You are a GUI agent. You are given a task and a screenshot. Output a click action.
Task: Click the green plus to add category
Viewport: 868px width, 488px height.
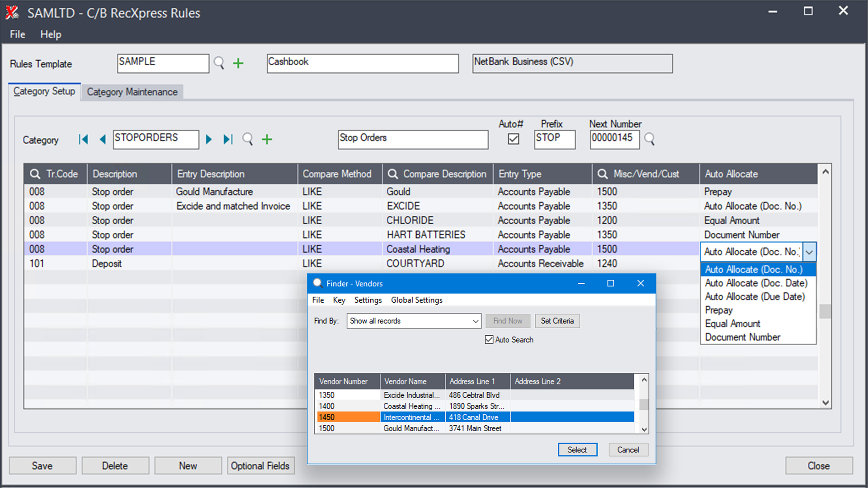[x=267, y=139]
